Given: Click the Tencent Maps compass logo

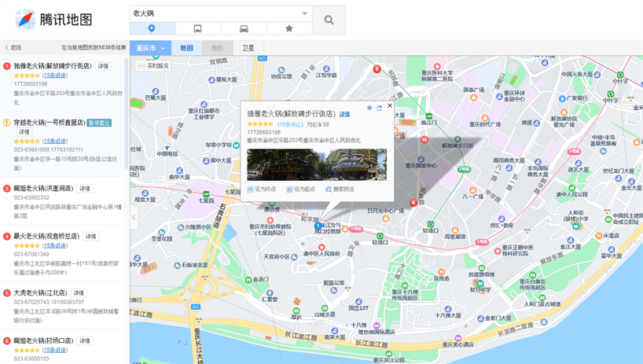Looking at the screenshot, I should [25, 19].
